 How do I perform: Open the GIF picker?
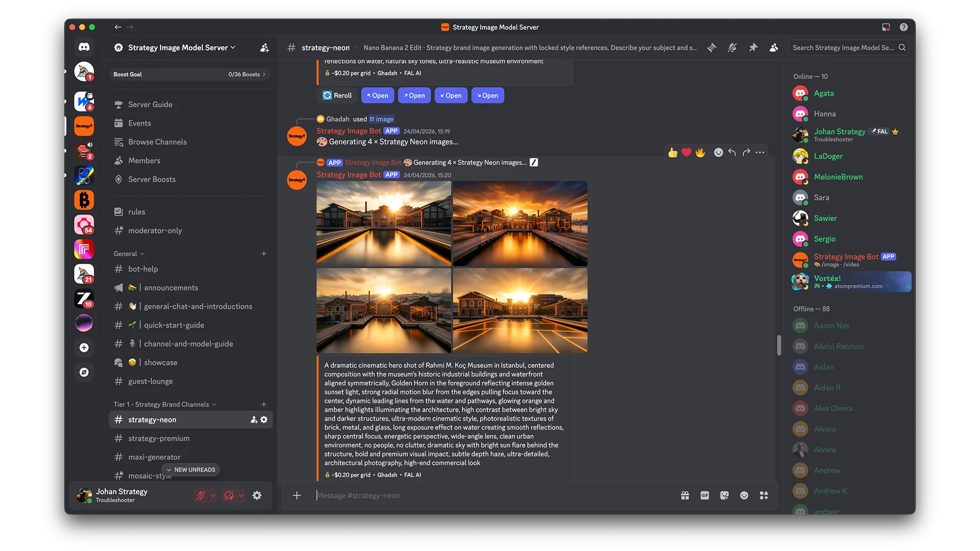point(705,495)
